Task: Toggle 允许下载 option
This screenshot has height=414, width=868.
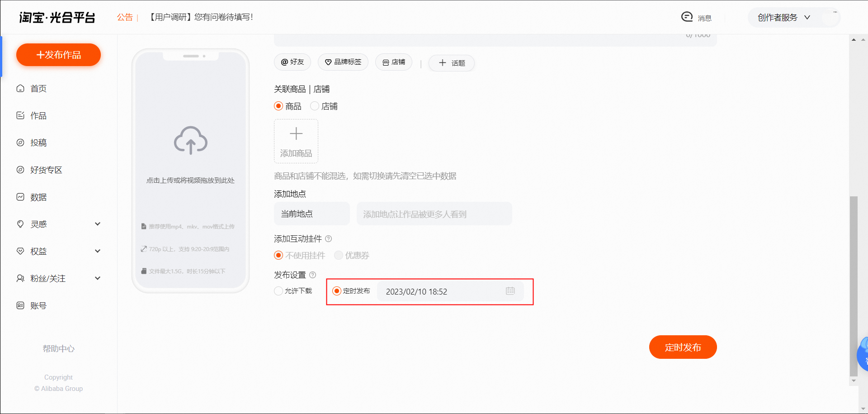Action: pyautogui.click(x=278, y=291)
